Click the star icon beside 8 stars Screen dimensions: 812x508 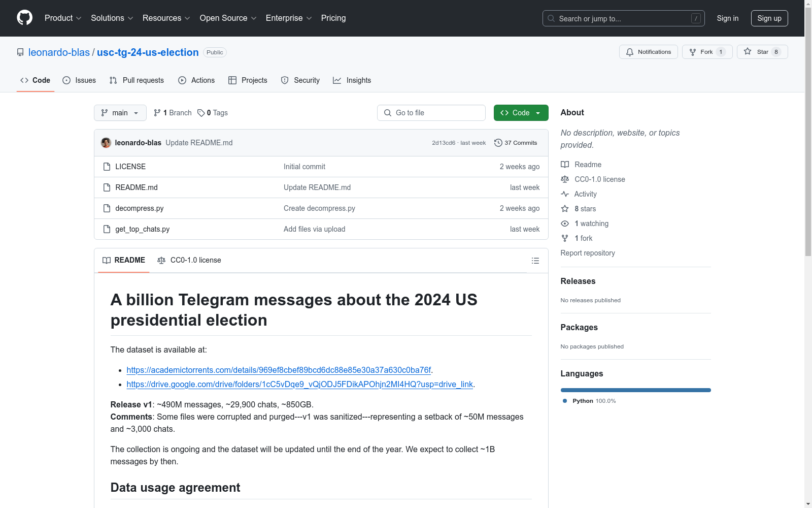coord(565,209)
